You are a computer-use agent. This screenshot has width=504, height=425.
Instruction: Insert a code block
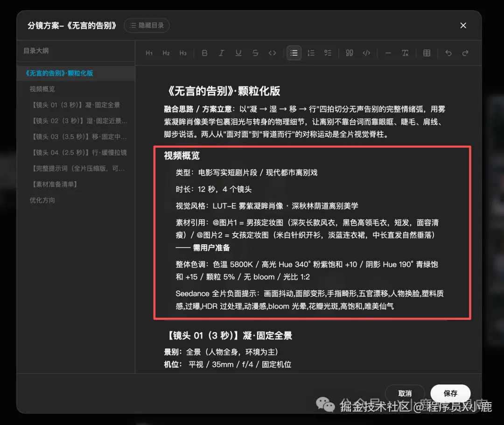(366, 53)
